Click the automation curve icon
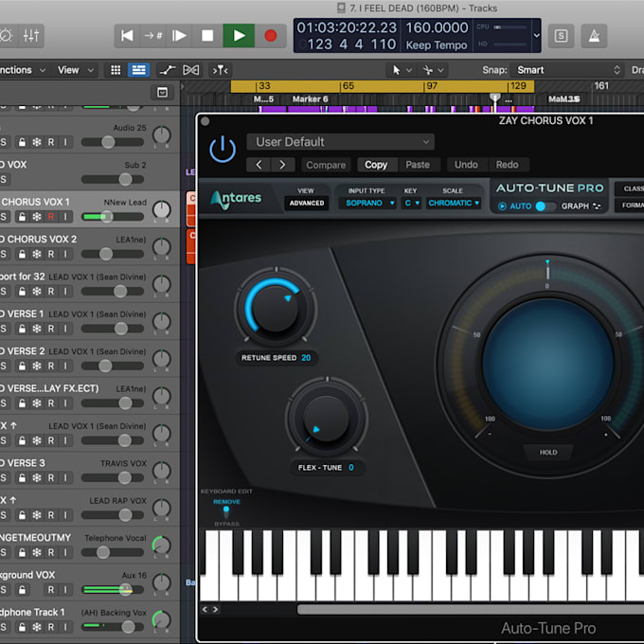The width and height of the screenshot is (644, 644). pos(167,70)
